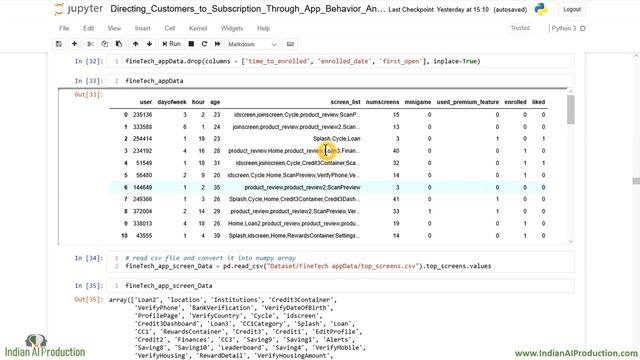Click the output table vertical scrollbar
This screenshot has height=360, width=640.
click(x=571, y=109)
